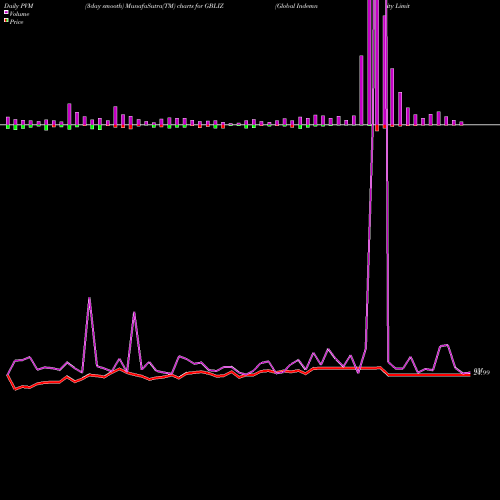Screen dimensions: 500x500
Task: Click the 'Daily PVM' title text
Action: (x=19, y=6)
